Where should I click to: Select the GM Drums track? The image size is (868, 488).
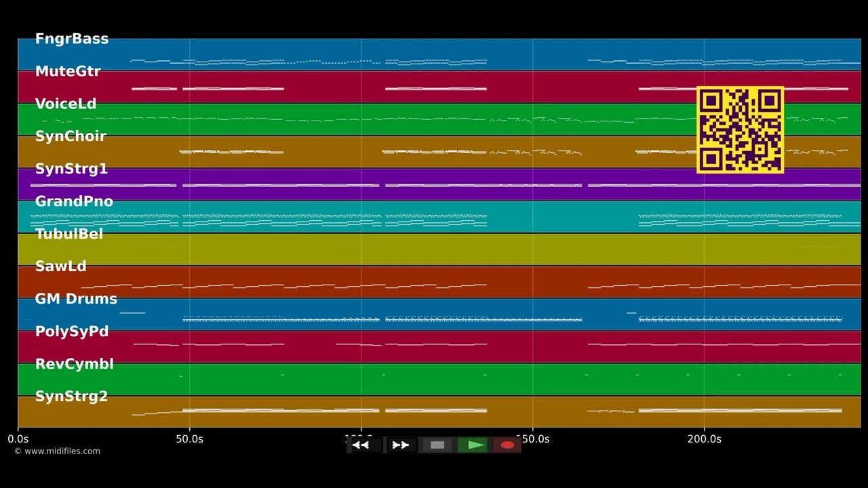(x=439, y=314)
